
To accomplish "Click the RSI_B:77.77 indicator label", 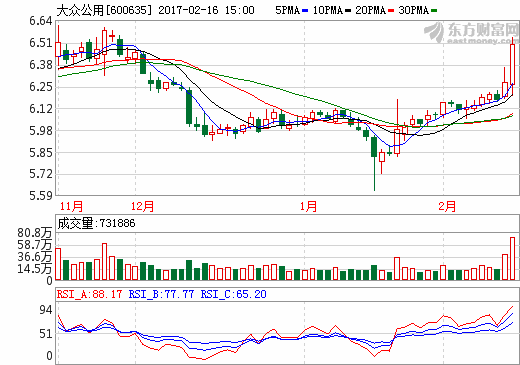I will (x=161, y=294).
